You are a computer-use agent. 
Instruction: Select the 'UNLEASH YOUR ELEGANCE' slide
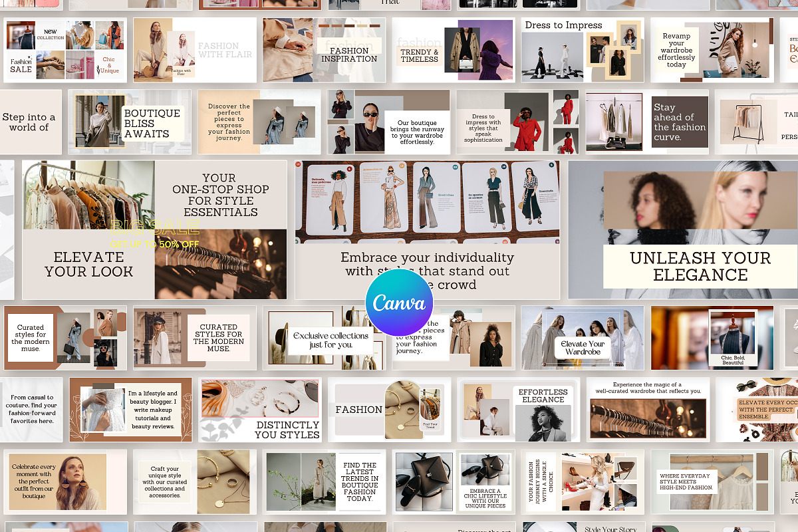coord(683,229)
